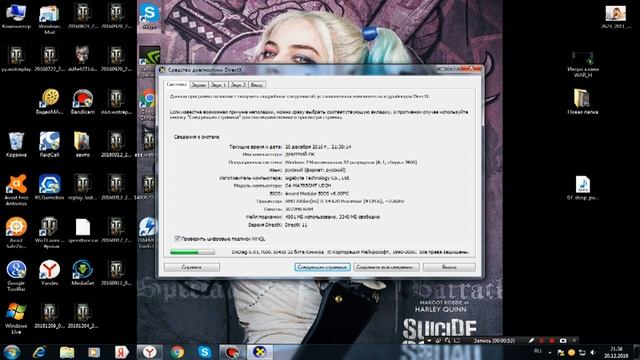Image resolution: width=640 pixels, height=360 pixels.
Task: Select the Google Toolbar desktop icon
Action: [x=16, y=276]
